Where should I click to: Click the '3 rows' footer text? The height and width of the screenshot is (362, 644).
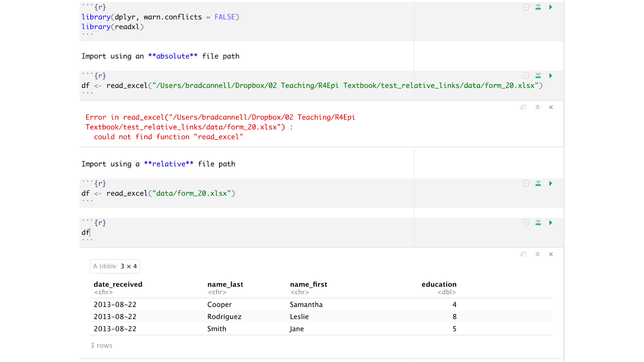tap(101, 346)
